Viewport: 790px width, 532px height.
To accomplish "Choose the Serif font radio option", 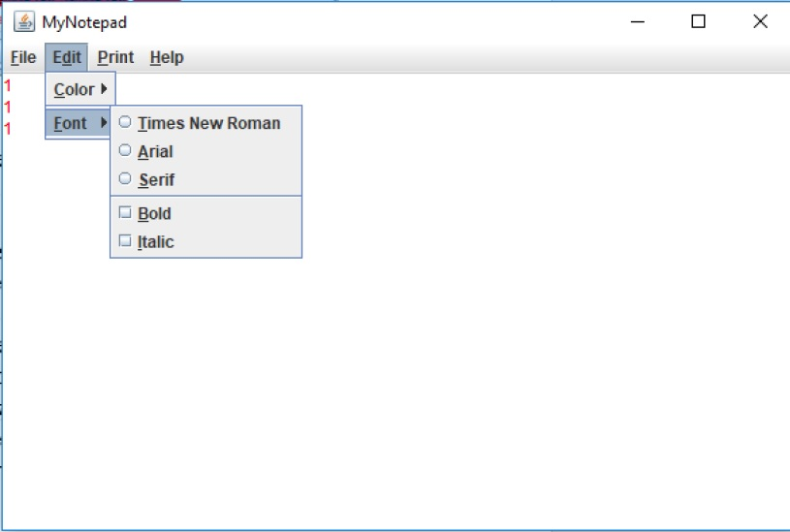I will (x=206, y=179).
